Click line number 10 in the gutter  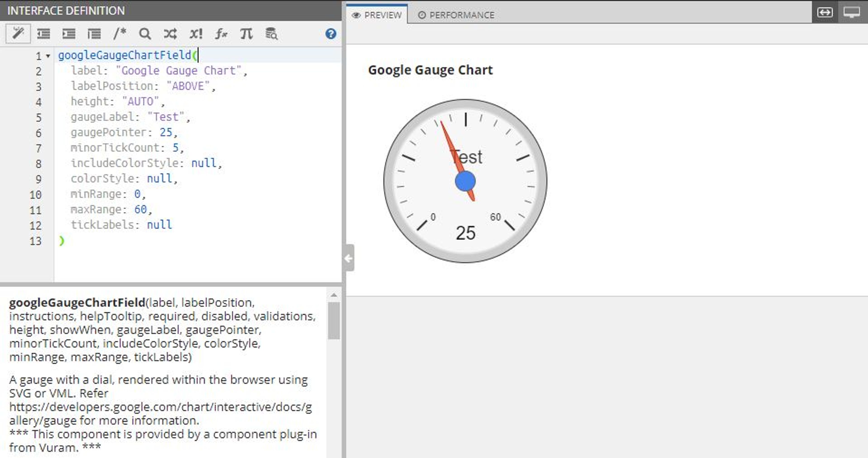[35, 195]
